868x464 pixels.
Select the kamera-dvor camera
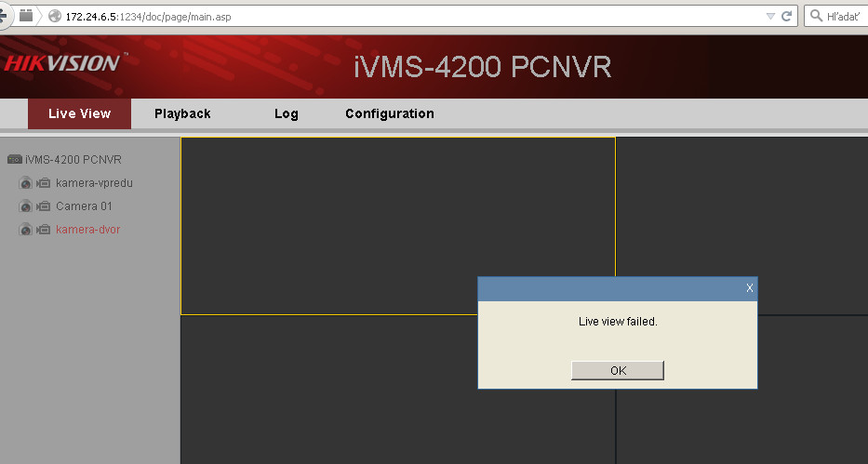pos(87,229)
